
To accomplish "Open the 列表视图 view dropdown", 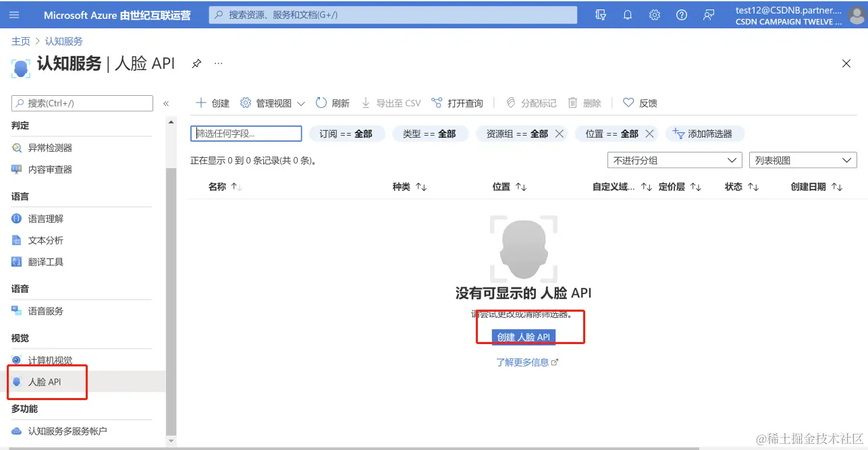I will click(803, 161).
